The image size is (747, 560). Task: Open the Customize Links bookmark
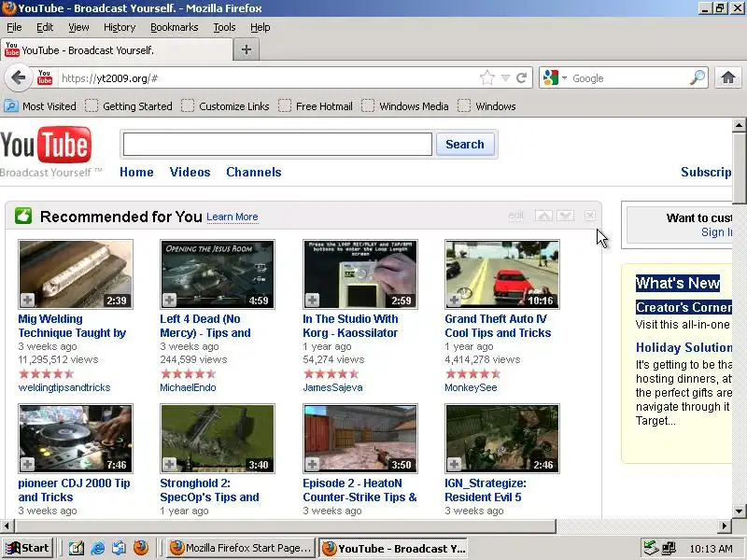point(225,106)
